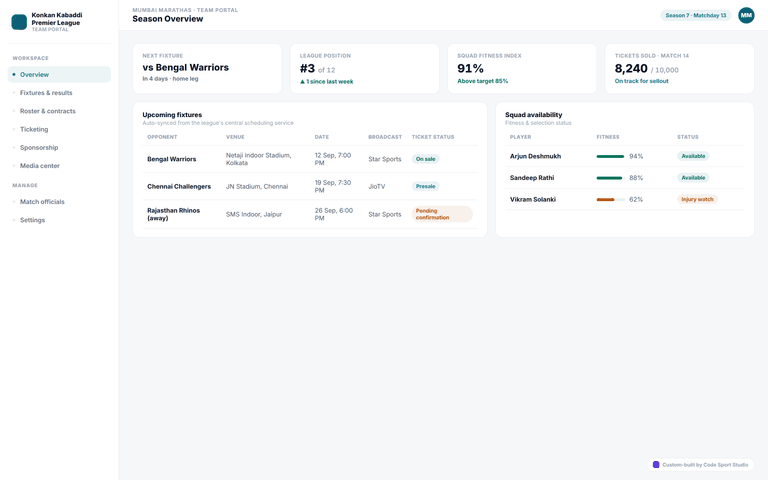Screen dimensions: 768x480
Task: Select player name Arjun Deshmukh
Action: (x=535, y=156)
